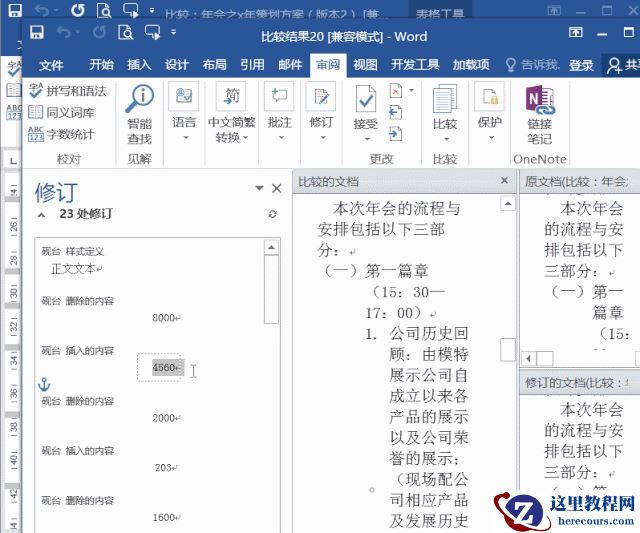Click the Save icon in front Word window
Image resolution: width=640 pixels, height=533 pixels.
(37, 32)
